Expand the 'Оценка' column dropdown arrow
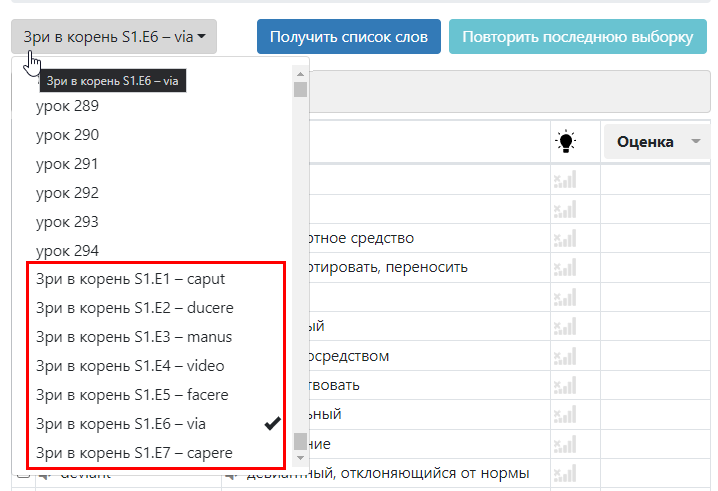The width and height of the screenshot is (718, 491). pos(696,142)
